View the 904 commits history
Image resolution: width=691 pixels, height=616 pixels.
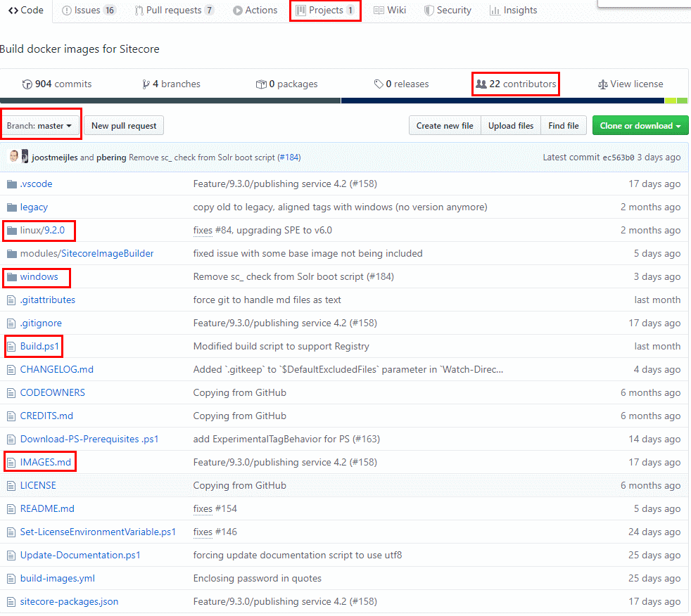tap(57, 84)
